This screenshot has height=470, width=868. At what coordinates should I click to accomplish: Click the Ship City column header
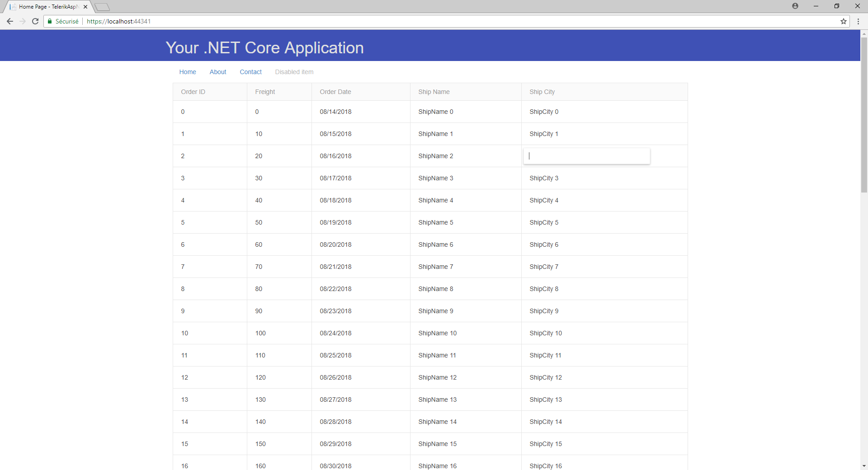coord(542,92)
